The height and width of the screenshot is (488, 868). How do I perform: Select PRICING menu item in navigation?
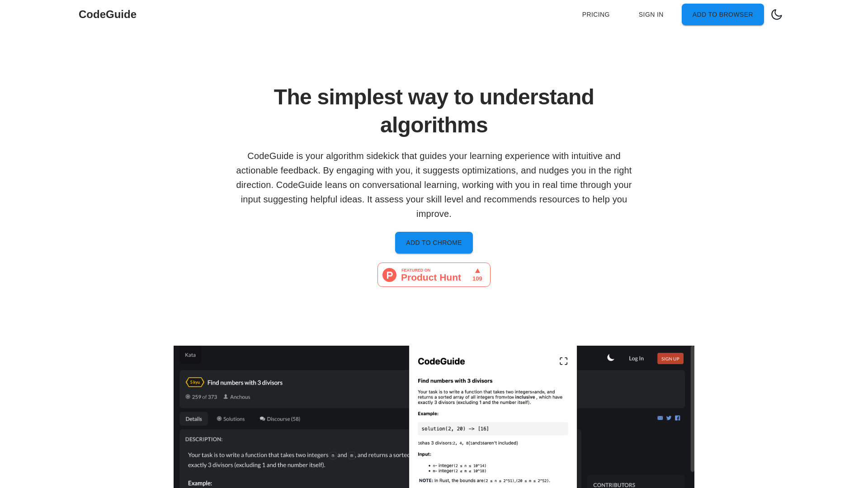595,14
